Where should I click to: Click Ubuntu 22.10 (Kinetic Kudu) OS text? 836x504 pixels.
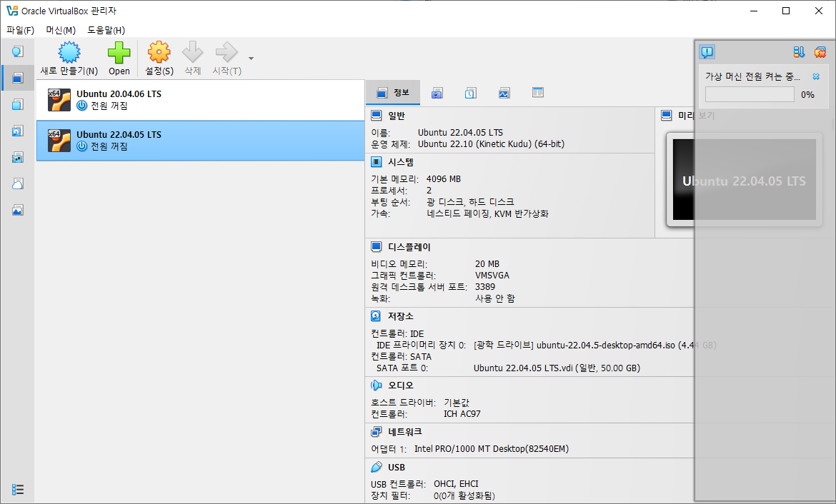491,144
